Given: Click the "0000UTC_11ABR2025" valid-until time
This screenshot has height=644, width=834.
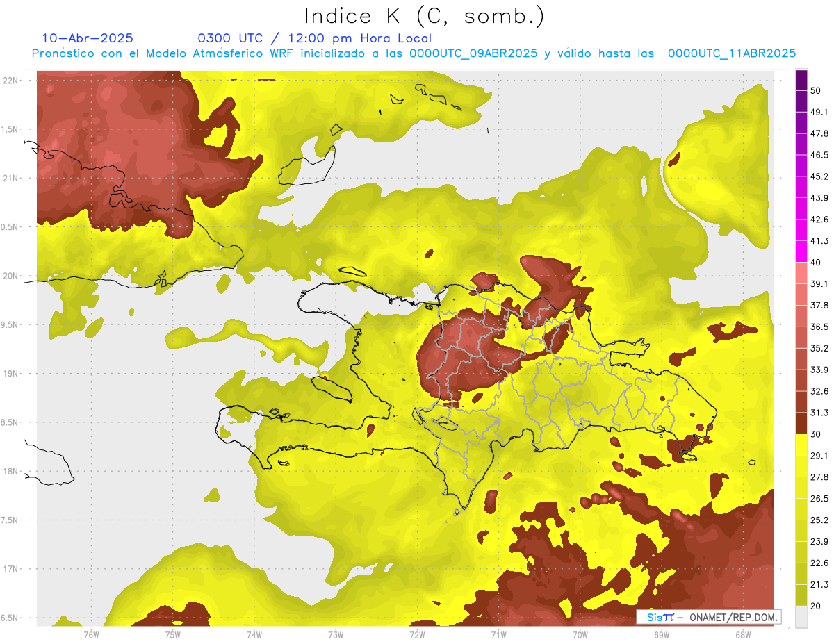Looking at the screenshot, I should (x=732, y=53).
